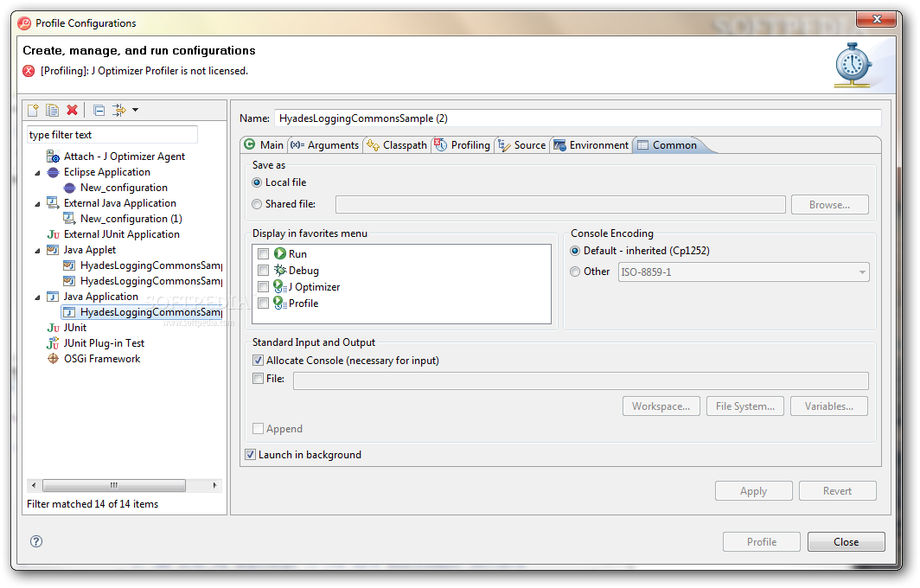Click the Variables... button
The width and height of the screenshot is (920, 588).
click(829, 406)
